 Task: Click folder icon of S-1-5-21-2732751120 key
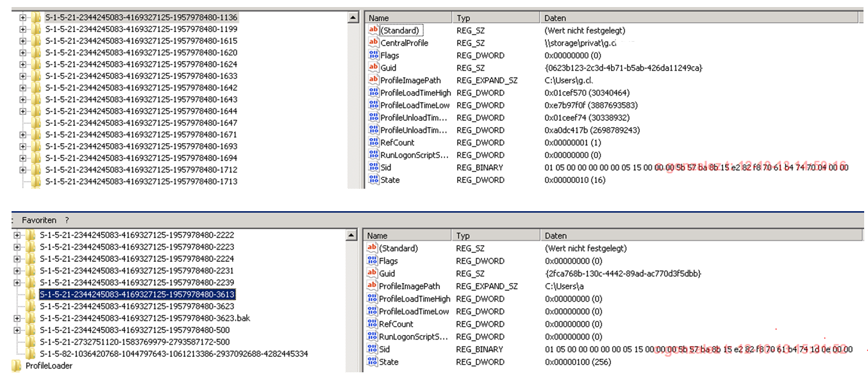pyautogui.click(x=30, y=342)
